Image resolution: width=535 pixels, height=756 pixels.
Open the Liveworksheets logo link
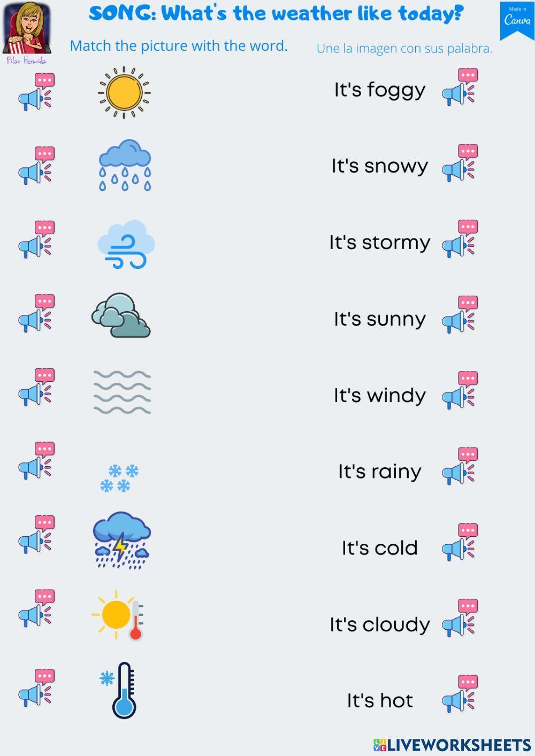452,745
